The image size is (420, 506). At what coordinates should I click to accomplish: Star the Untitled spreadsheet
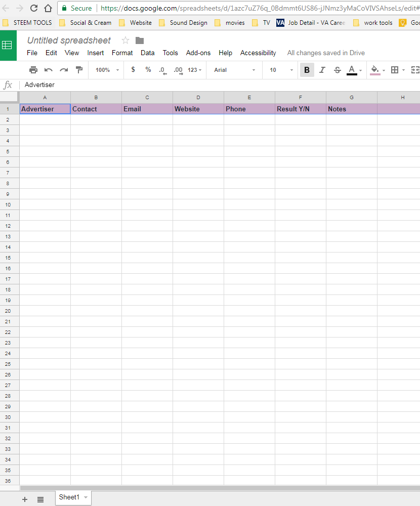tap(125, 40)
